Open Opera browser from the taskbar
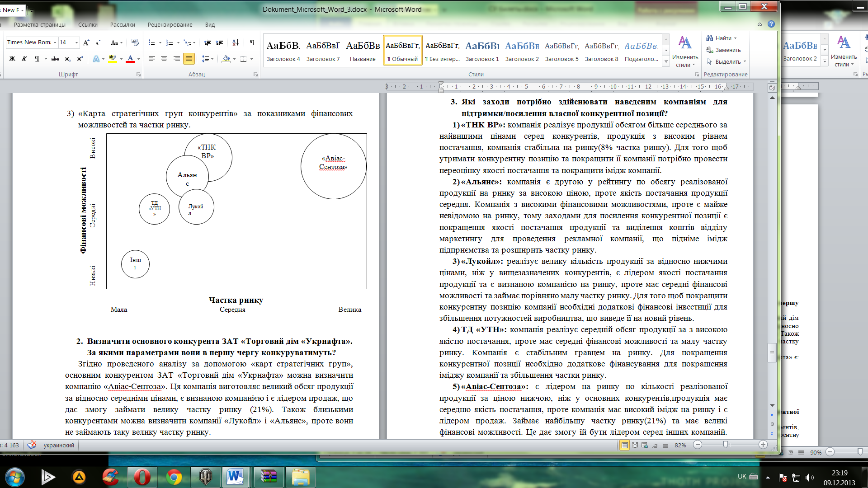The height and width of the screenshot is (488, 868). (x=142, y=477)
